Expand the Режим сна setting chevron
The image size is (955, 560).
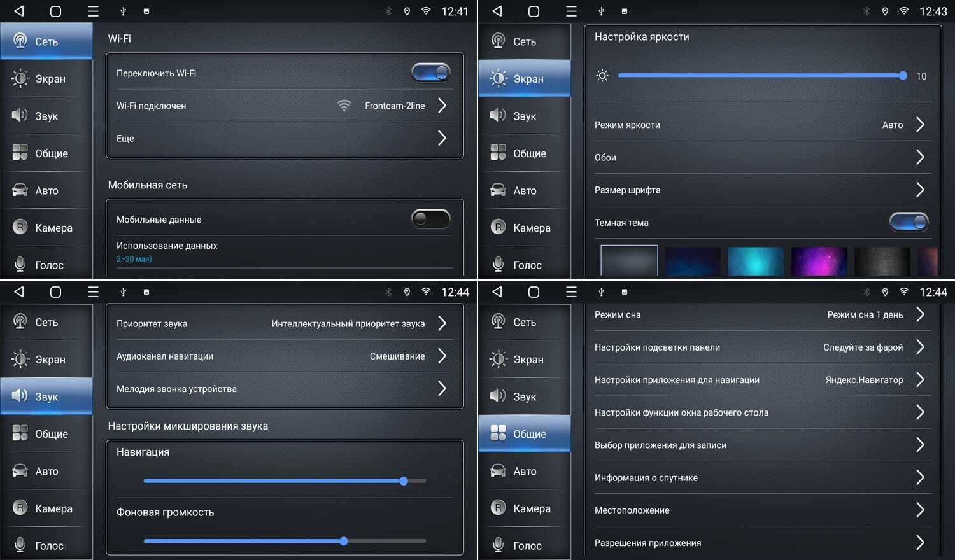point(919,314)
